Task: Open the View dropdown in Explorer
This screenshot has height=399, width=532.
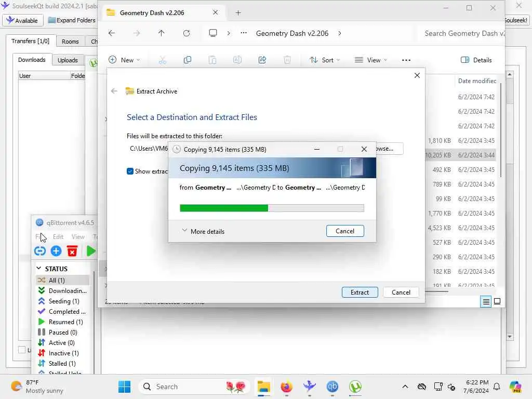Action: point(370,60)
